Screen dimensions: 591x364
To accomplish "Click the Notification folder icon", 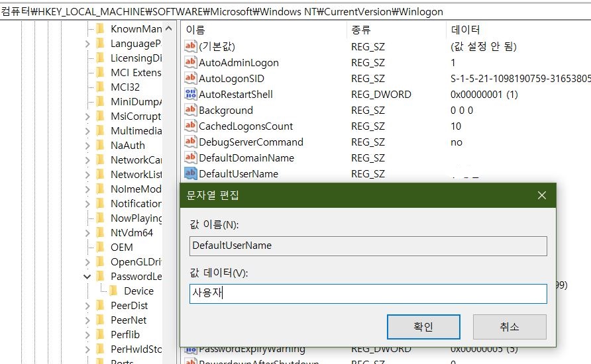I will (x=100, y=203).
